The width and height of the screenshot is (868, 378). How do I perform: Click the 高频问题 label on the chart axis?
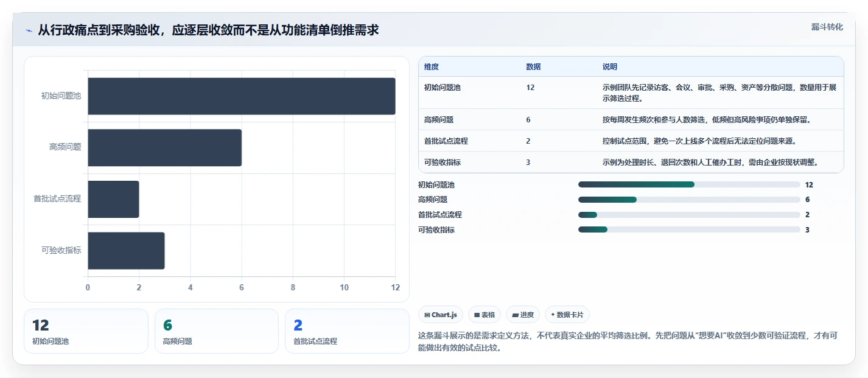point(65,147)
